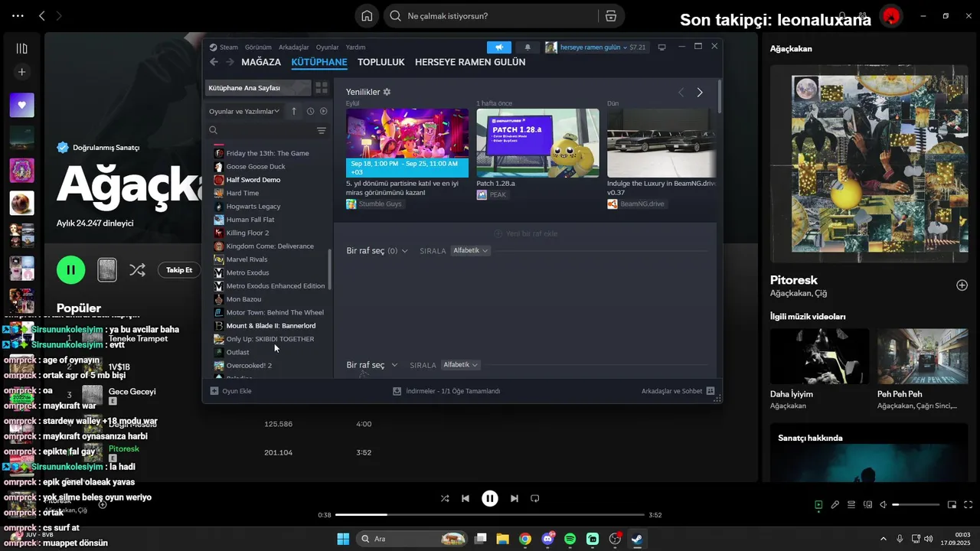Enter Spotify fullscreen mode
Viewport: 980px width, 551px height.
pos(968,505)
